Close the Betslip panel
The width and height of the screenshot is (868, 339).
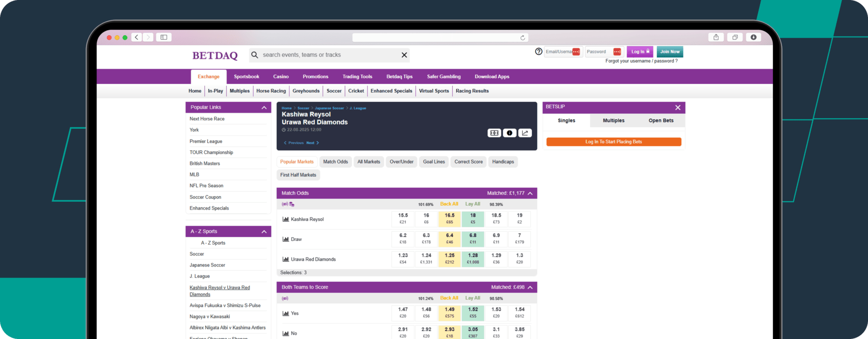click(x=678, y=108)
